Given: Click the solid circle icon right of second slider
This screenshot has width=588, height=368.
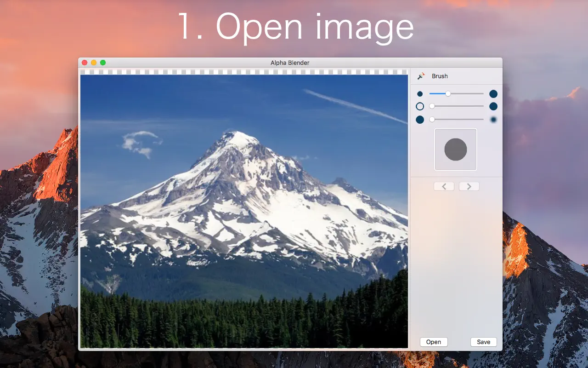Looking at the screenshot, I should (493, 106).
